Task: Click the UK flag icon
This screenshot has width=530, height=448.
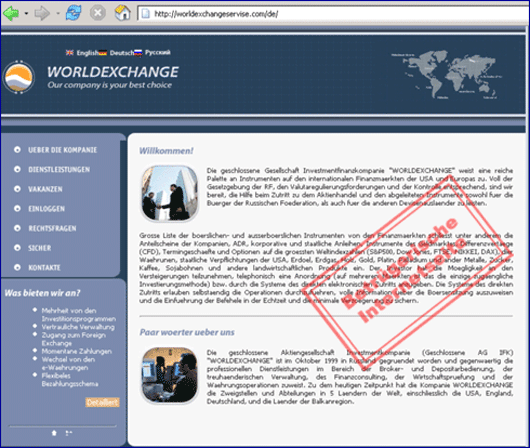Action: (x=70, y=53)
